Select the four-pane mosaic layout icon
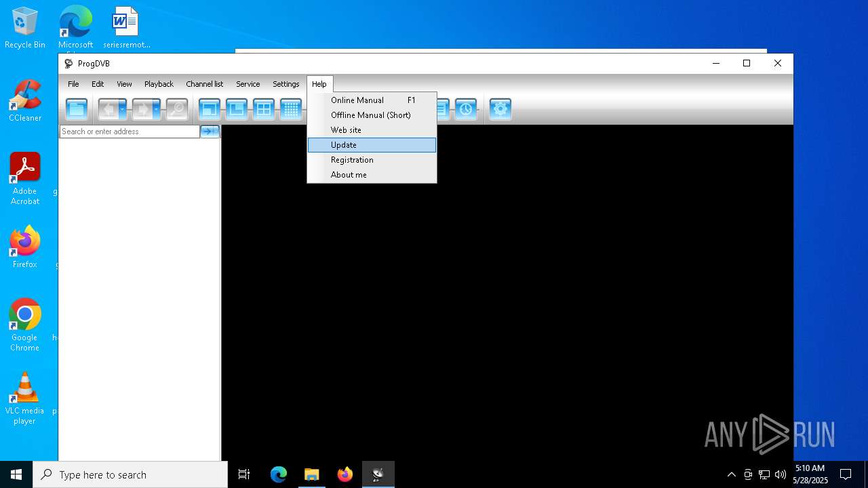The width and height of the screenshot is (868, 488). [x=264, y=109]
